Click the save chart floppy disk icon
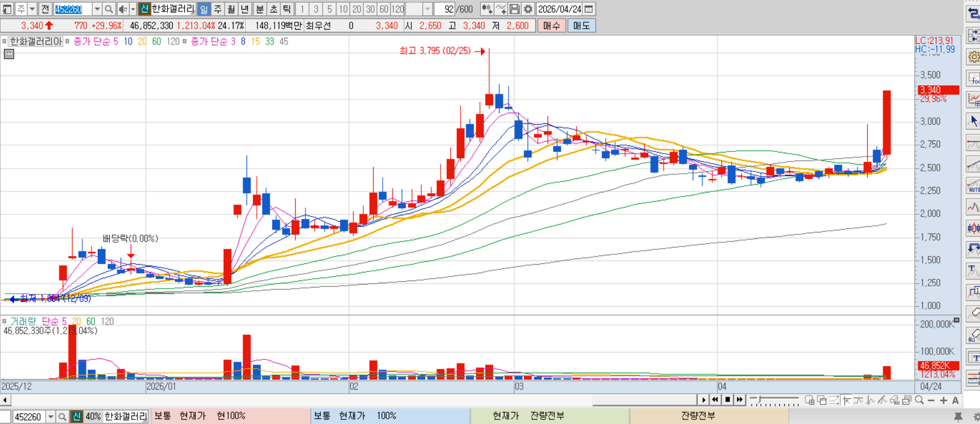 tap(514, 9)
